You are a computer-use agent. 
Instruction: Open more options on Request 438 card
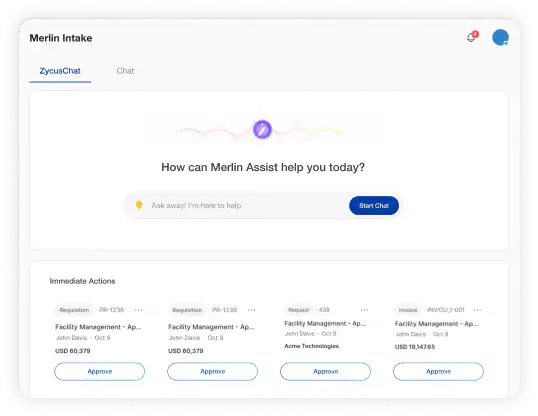click(364, 310)
